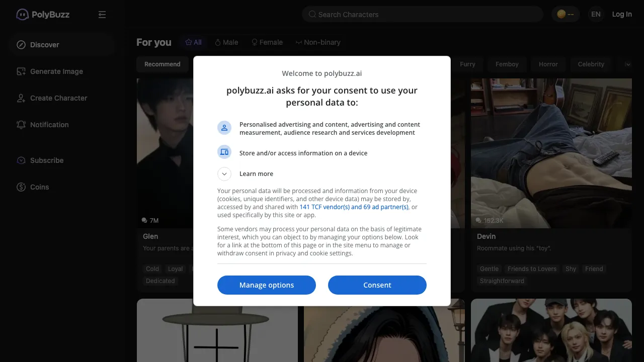Open Discover from the sidebar

click(44, 45)
